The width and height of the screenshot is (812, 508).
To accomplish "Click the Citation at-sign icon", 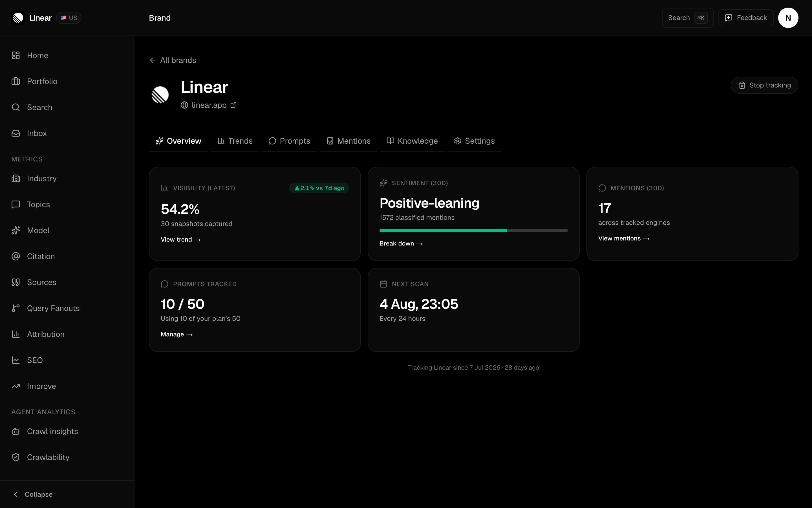I will coord(16,256).
